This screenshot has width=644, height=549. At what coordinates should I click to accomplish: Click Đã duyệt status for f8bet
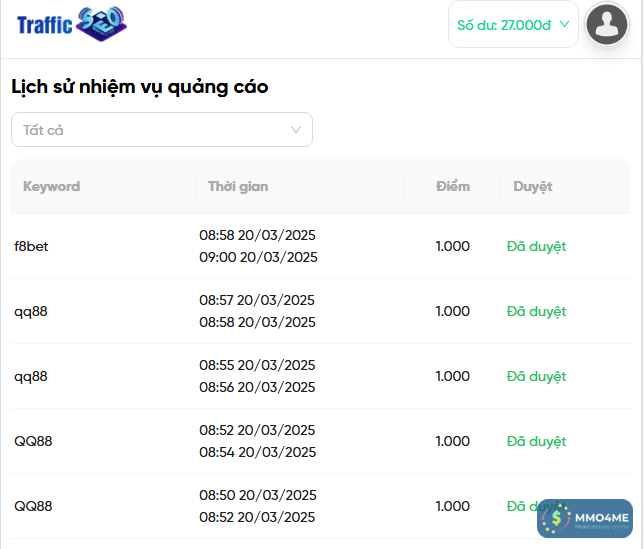tap(536, 246)
